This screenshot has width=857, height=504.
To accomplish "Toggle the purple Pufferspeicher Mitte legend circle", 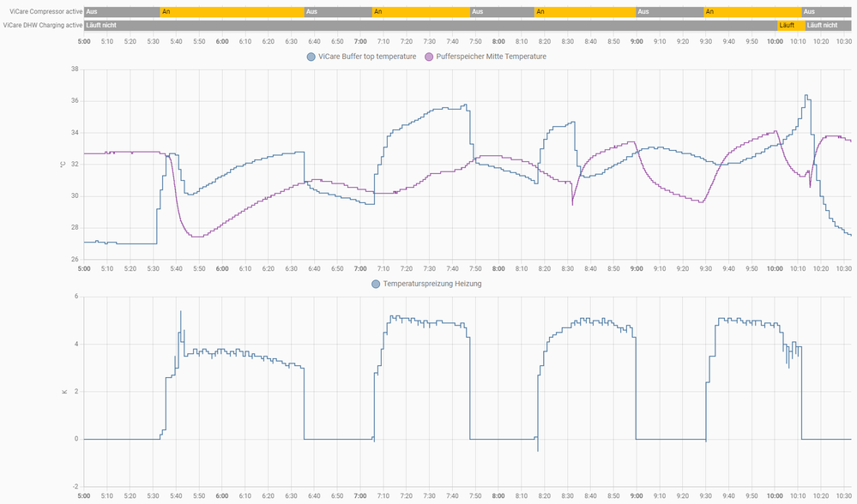I will 430,57.
